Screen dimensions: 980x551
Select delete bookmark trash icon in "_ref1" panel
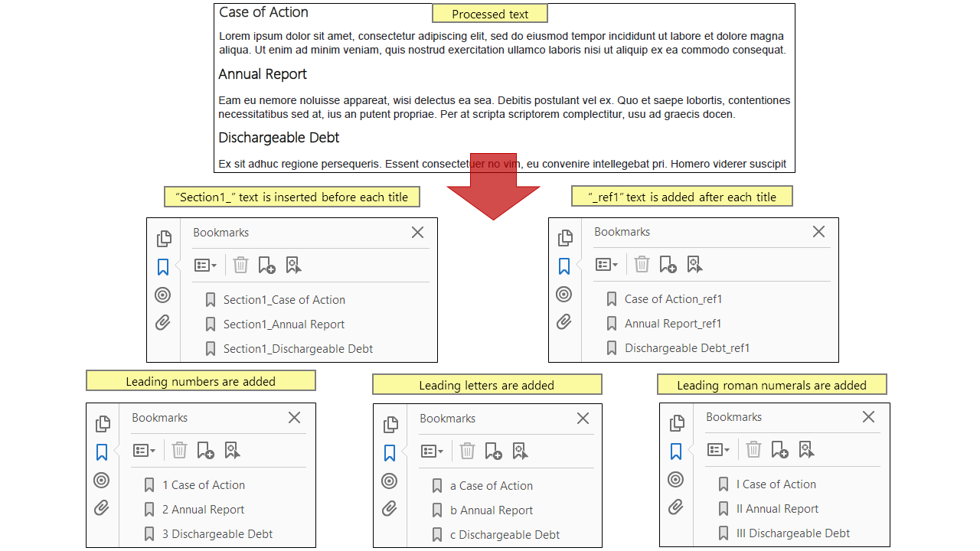(642, 263)
